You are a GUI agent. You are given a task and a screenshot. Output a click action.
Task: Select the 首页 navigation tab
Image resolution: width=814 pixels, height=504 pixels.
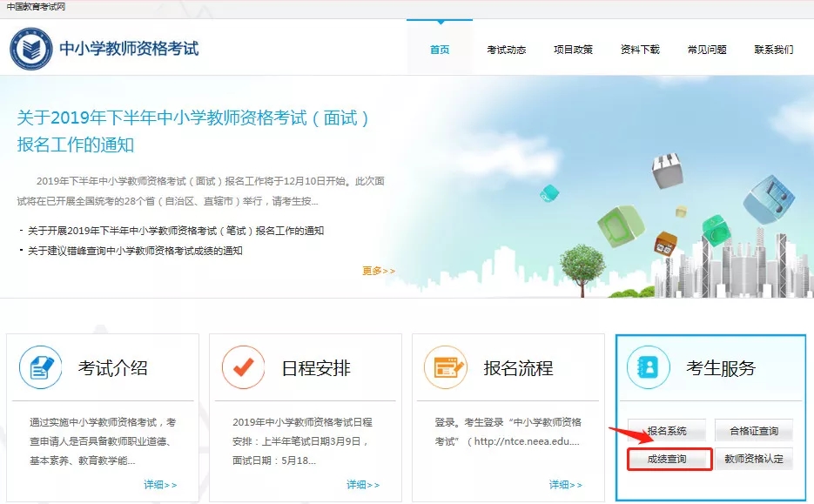point(439,50)
